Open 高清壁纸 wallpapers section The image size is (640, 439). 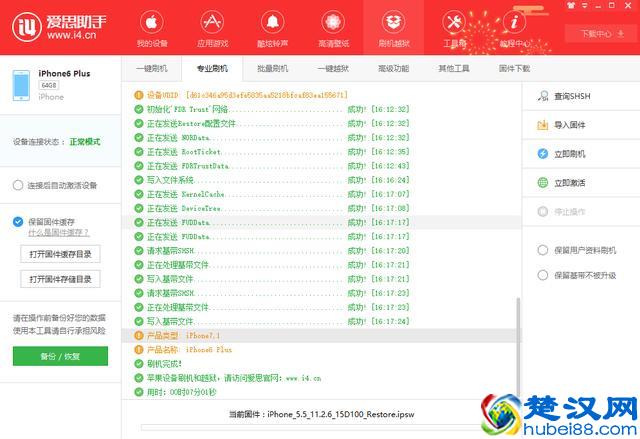[333, 29]
